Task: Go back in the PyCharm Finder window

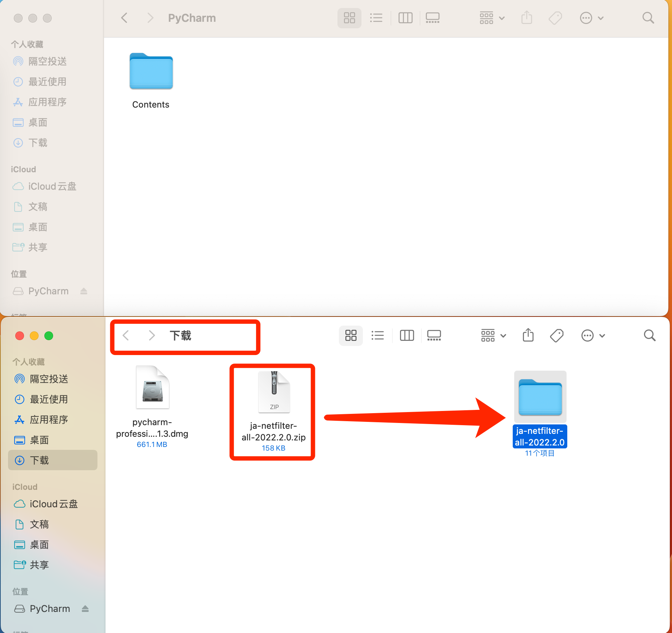Action: (124, 18)
